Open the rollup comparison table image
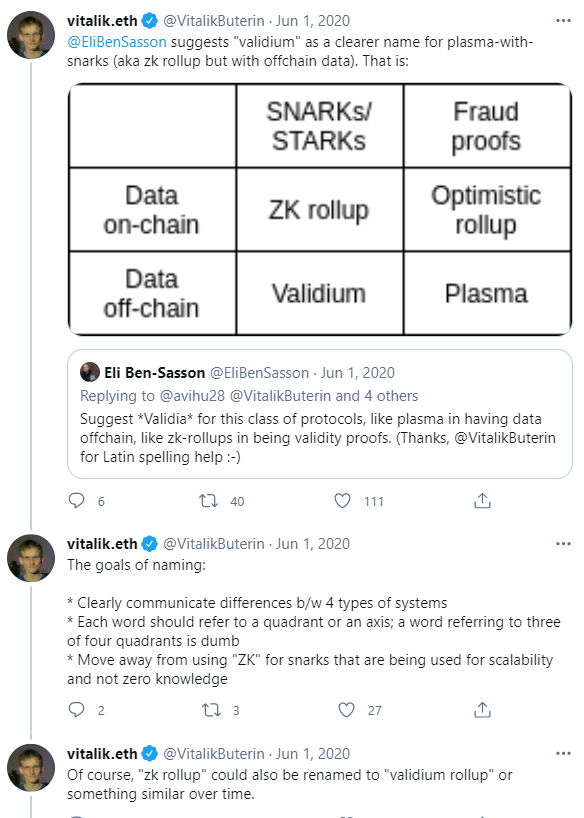 click(x=320, y=209)
